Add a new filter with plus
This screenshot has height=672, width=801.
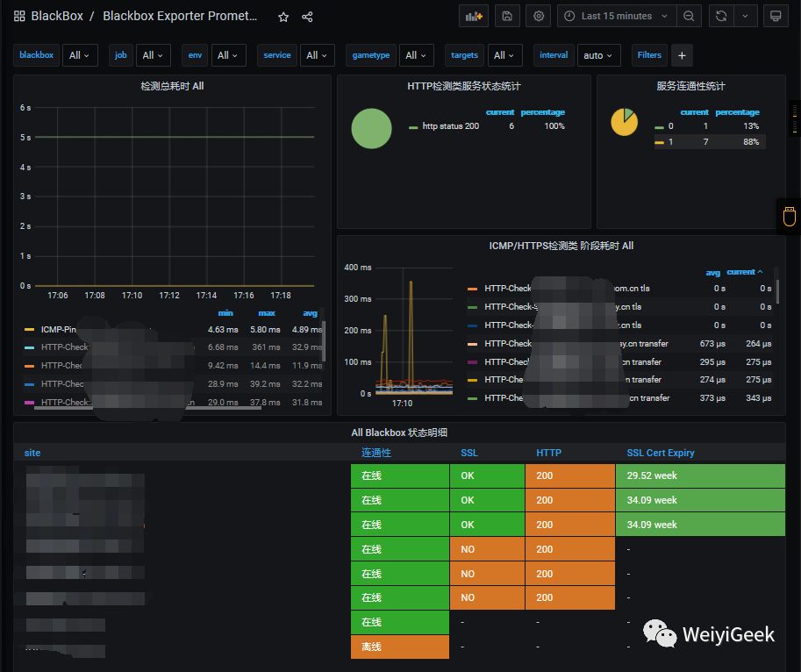click(x=682, y=55)
